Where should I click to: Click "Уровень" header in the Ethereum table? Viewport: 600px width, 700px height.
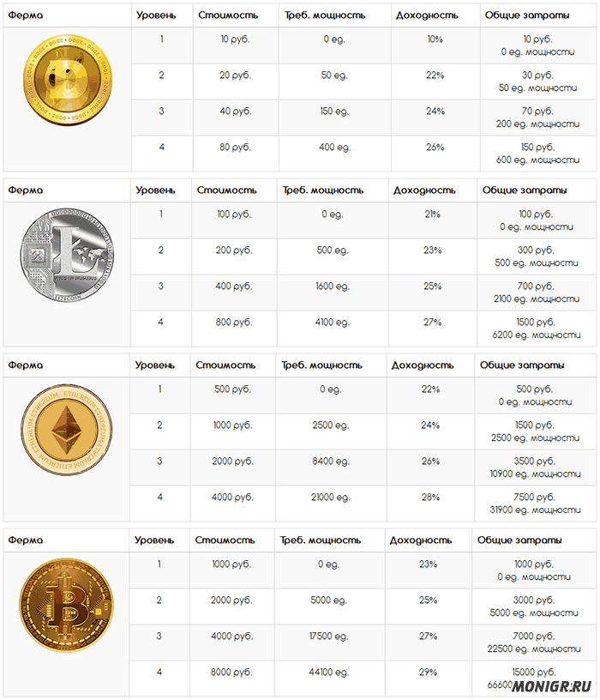[x=154, y=365]
